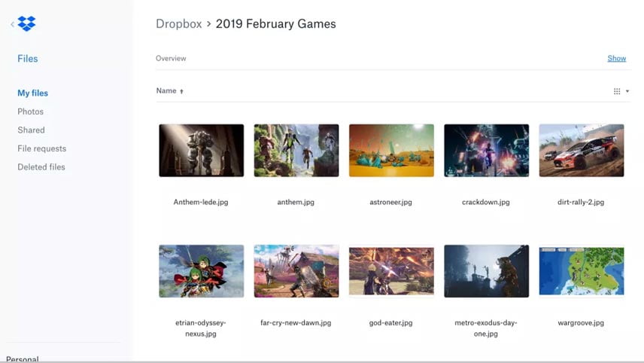Select My files in the sidebar

[32, 93]
